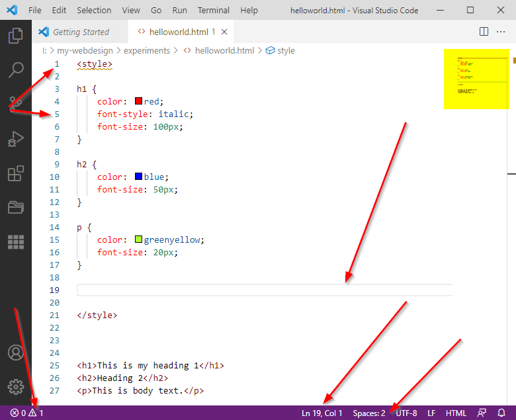The image size is (516, 420).
Task: Open the editor More Actions ellipsis
Action: (501, 32)
